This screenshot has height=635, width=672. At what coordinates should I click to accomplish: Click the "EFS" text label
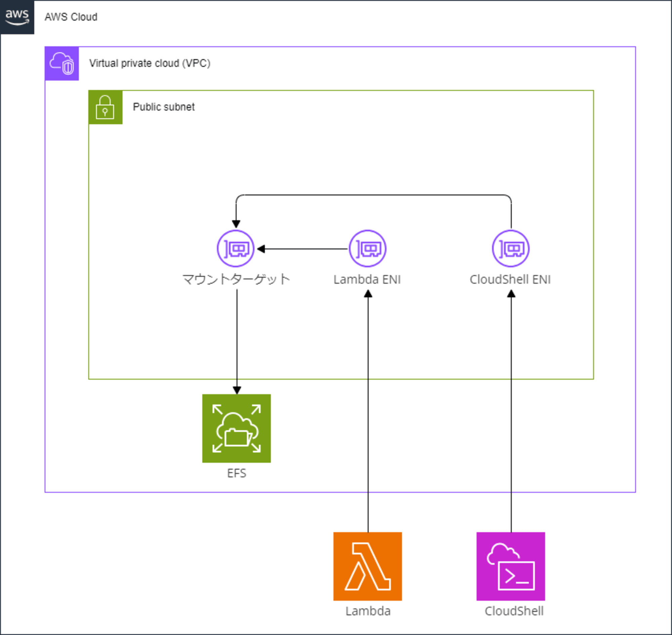[x=237, y=473]
